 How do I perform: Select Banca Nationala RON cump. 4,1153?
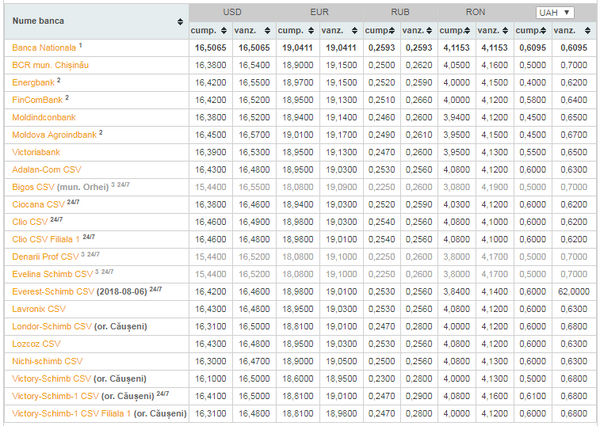(x=457, y=48)
